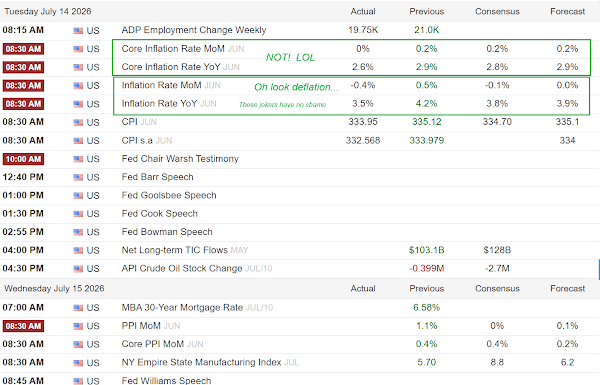Screen dimensions: 600x385
Task: Open Core PPI MoM JUN event
Action: coord(162,344)
